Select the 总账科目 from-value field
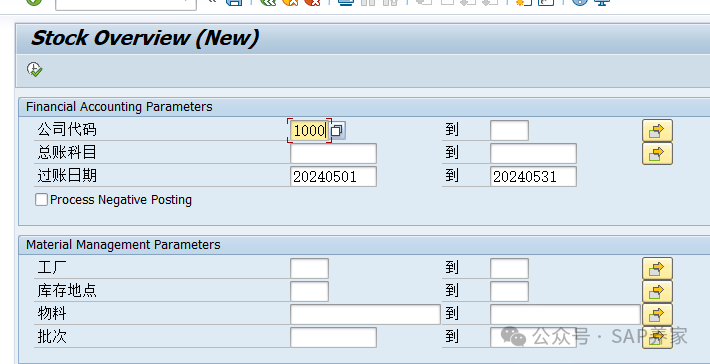 (333, 153)
